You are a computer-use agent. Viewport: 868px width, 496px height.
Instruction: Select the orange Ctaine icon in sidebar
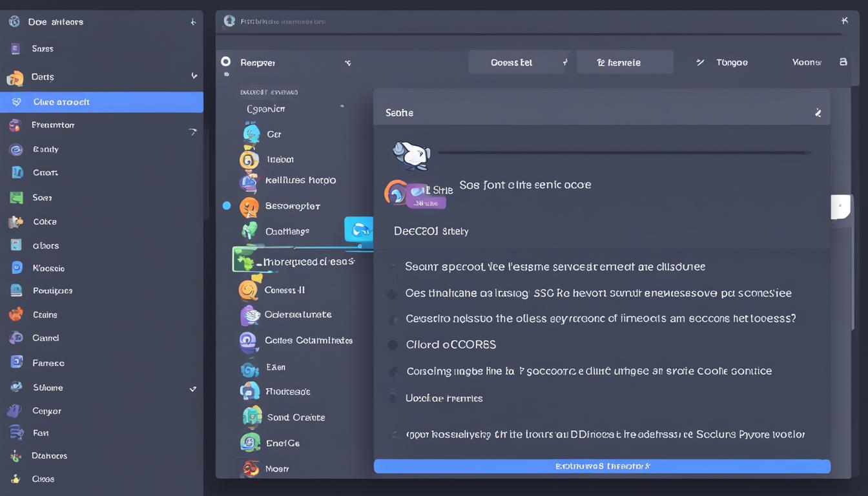pos(16,315)
